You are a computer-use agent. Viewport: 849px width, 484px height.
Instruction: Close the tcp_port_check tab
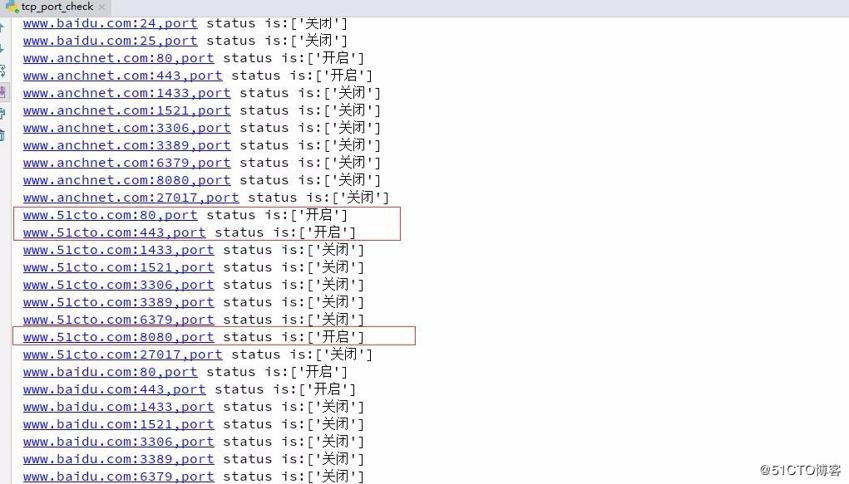(x=102, y=8)
